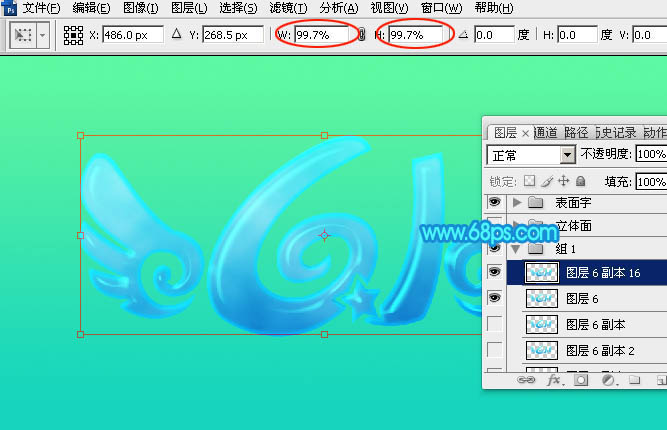Click the rotation angle icon
Image resolution: width=667 pixels, height=430 pixels.
click(464, 34)
